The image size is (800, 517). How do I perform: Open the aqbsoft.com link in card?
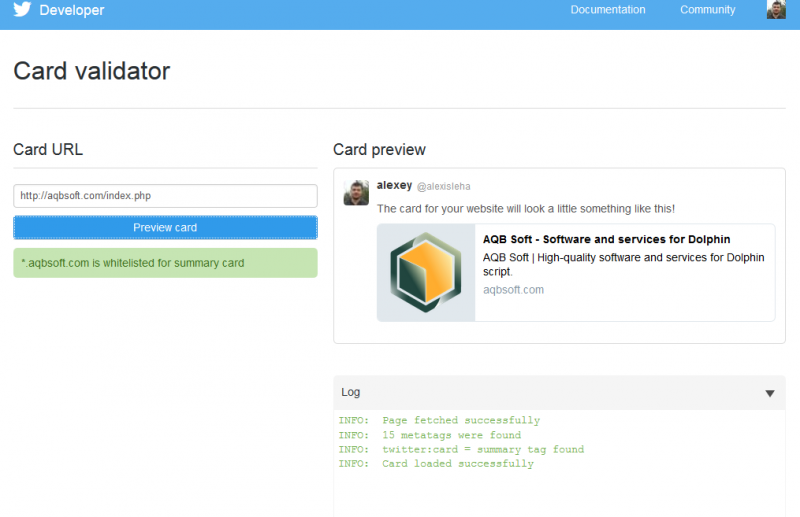pos(513,290)
